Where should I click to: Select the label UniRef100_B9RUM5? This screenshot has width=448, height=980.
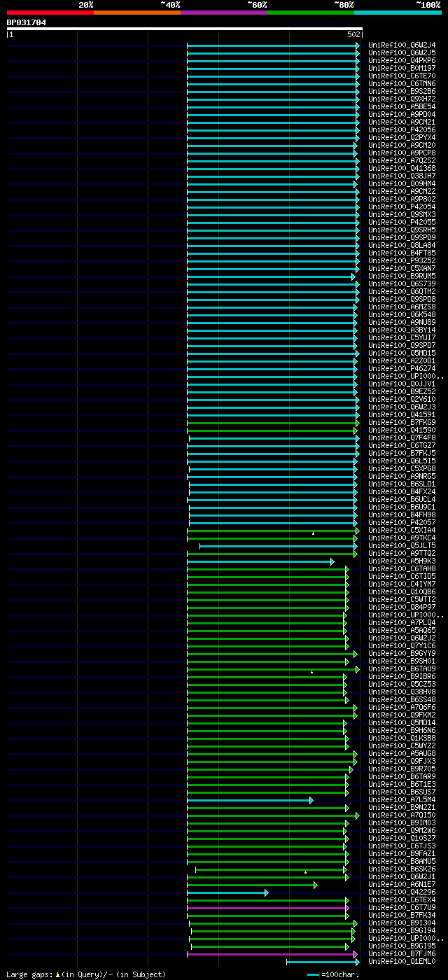402,276
